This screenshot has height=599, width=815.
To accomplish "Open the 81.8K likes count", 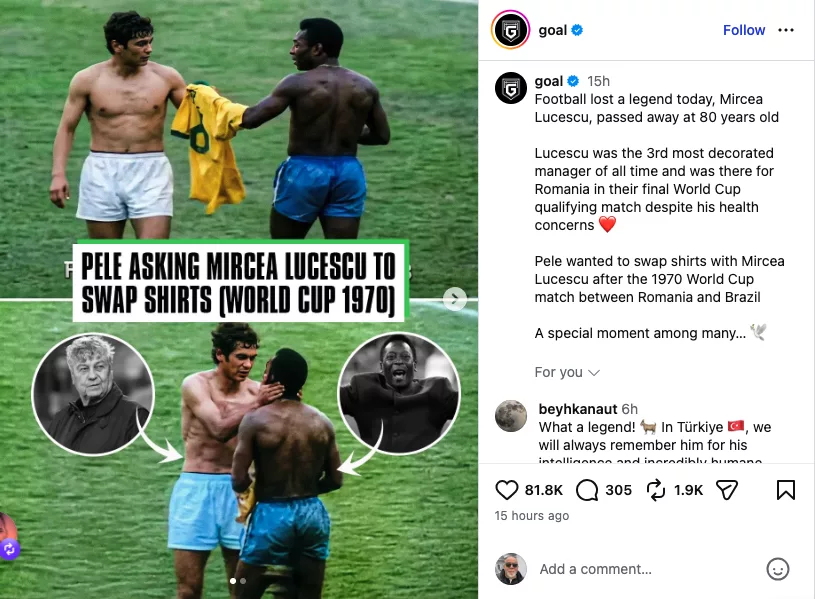I will click(544, 490).
